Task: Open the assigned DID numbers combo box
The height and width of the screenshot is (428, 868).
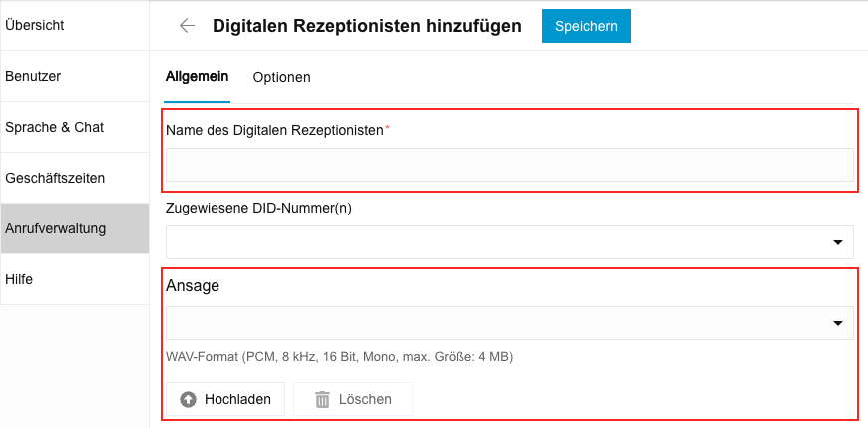Action: pos(499,242)
